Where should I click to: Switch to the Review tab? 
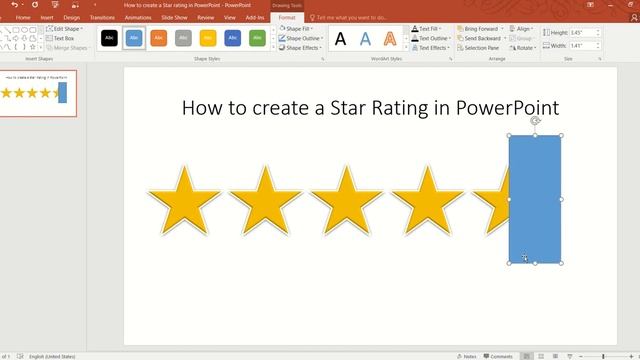(x=205, y=18)
